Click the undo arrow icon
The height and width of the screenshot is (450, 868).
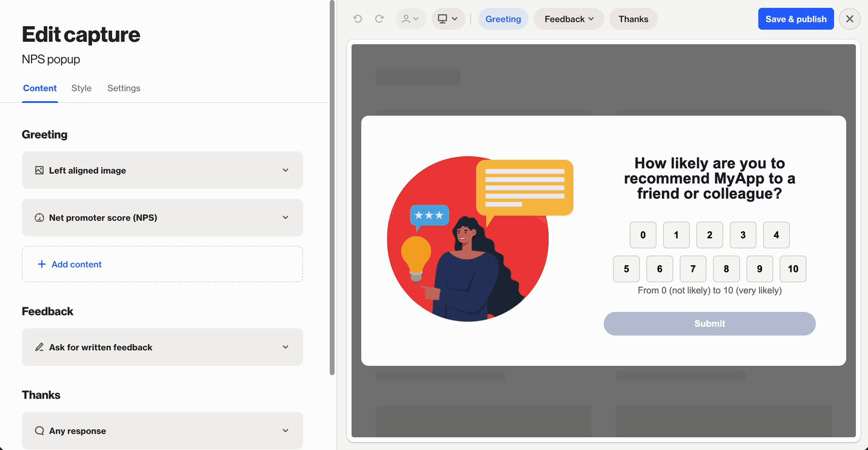pos(358,19)
